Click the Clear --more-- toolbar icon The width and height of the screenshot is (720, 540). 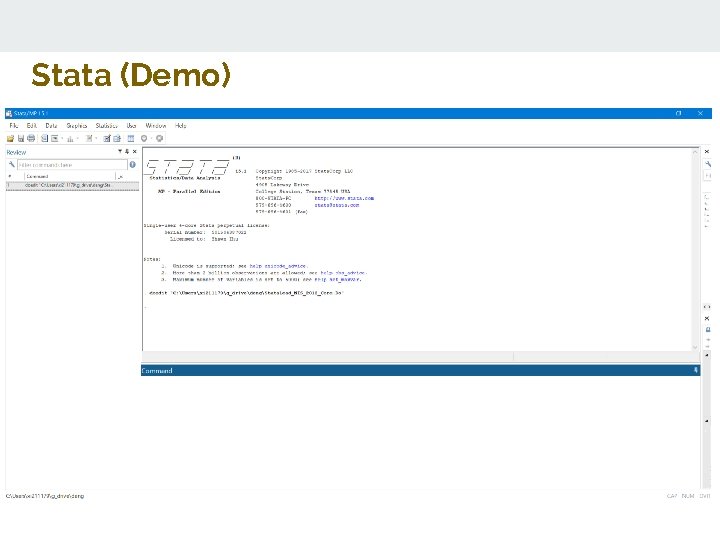pyautogui.click(x=144, y=138)
